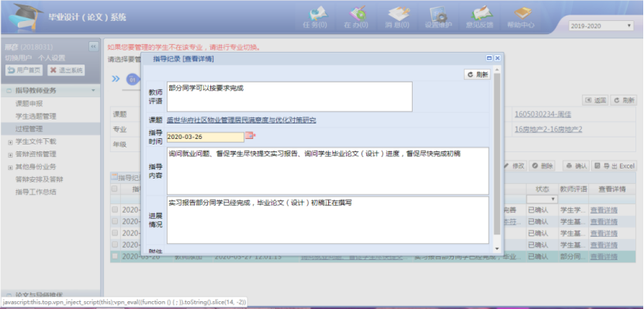Open calendar picker beside 指导时间 date
Image resolution: width=644 pixels, height=309 pixels.
coord(249,135)
